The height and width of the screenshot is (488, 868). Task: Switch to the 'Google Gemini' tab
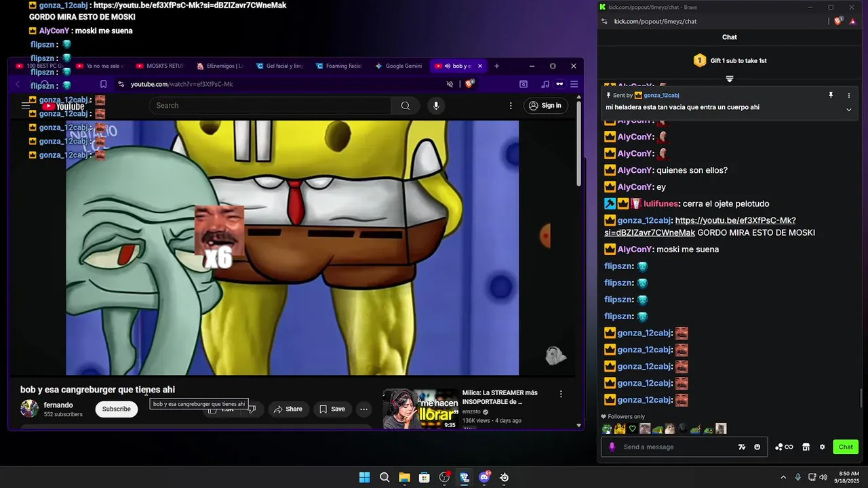click(399, 66)
